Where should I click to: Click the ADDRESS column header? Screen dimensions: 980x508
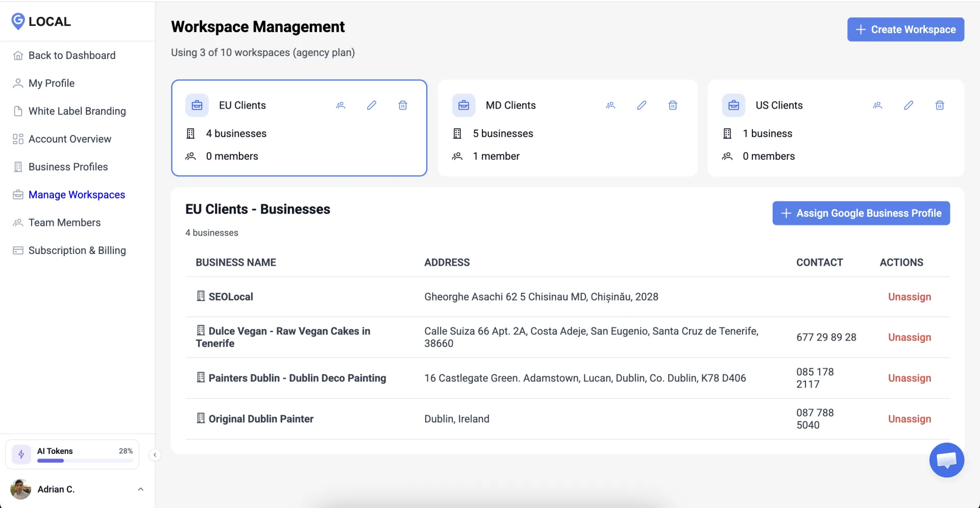(447, 263)
